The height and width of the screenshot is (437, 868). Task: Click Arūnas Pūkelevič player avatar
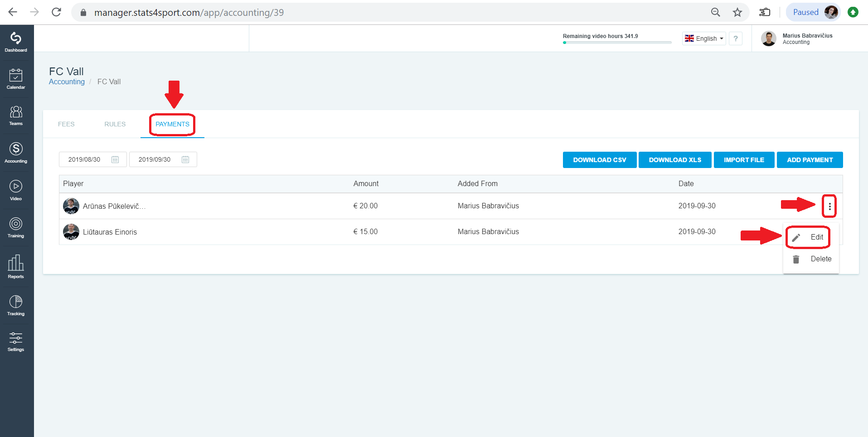click(71, 206)
